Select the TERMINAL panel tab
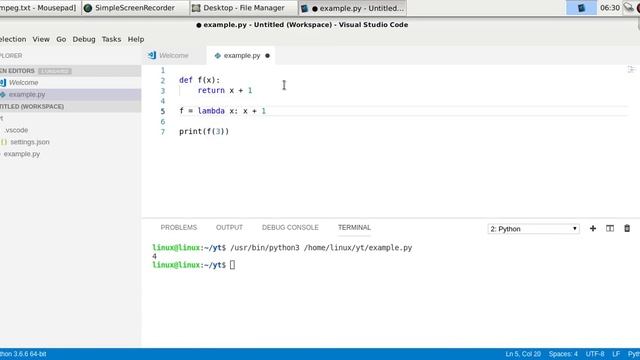The image size is (640, 360). pos(354,227)
